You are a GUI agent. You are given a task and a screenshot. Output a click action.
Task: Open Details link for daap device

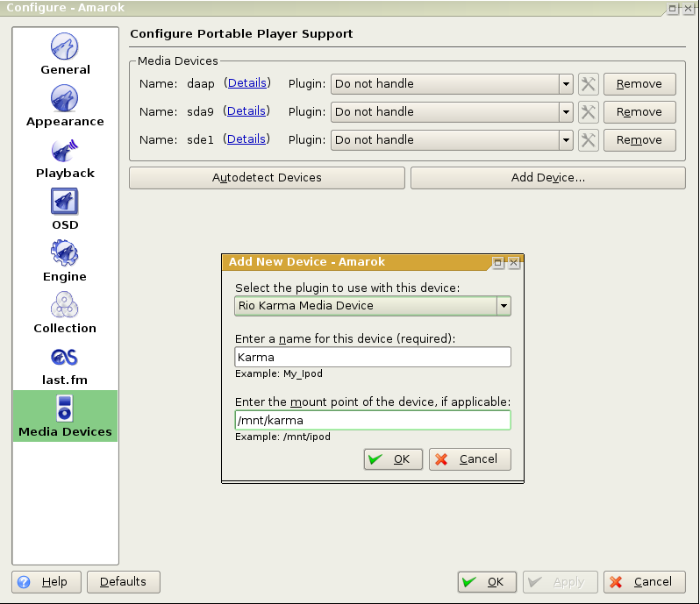pyautogui.click(x=246, y=83)
